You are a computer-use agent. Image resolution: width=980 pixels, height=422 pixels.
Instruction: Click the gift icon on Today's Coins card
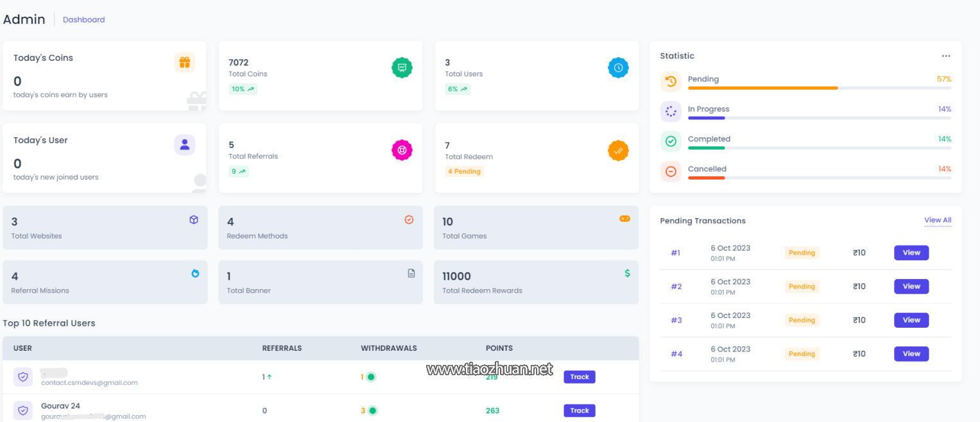point(185,62)
